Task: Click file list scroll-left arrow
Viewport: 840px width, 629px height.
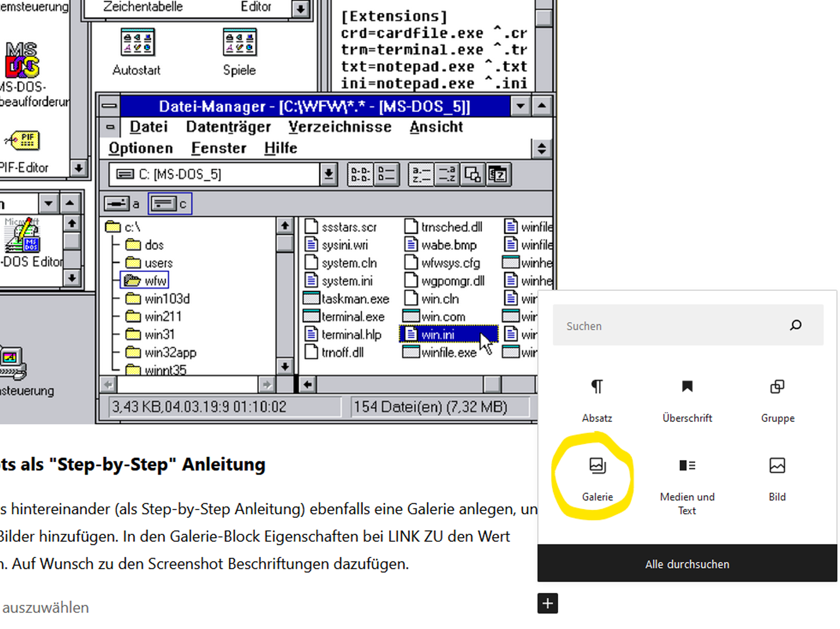Action: (307, 384)
